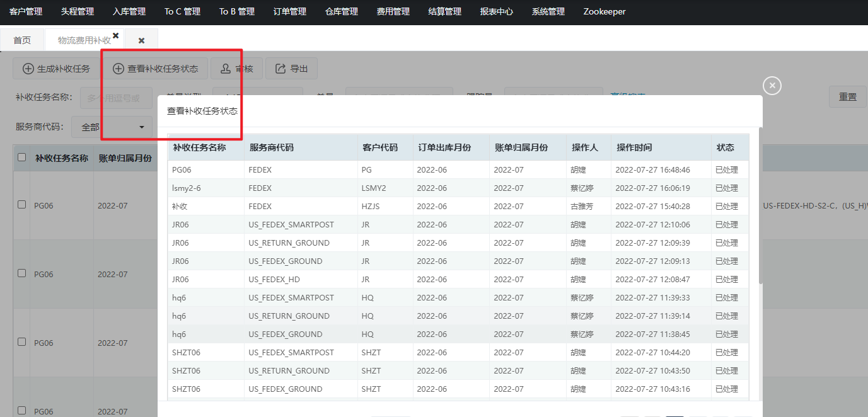Open the 报表中心 menu

pos(496,11)
